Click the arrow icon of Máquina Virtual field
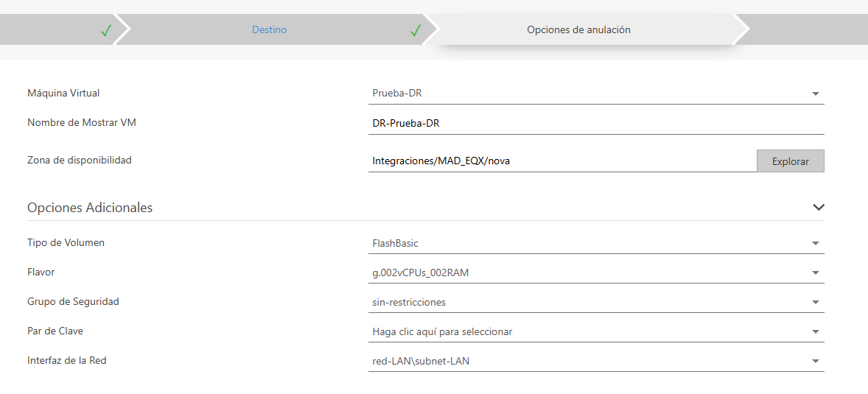The image size is (868, 394). point(816,94)
